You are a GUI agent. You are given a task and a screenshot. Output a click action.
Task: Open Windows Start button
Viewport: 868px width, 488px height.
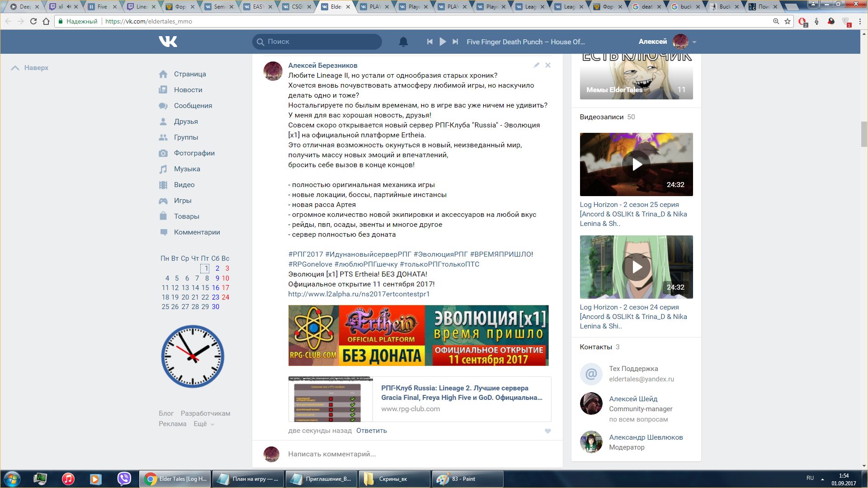click(12, 479)
